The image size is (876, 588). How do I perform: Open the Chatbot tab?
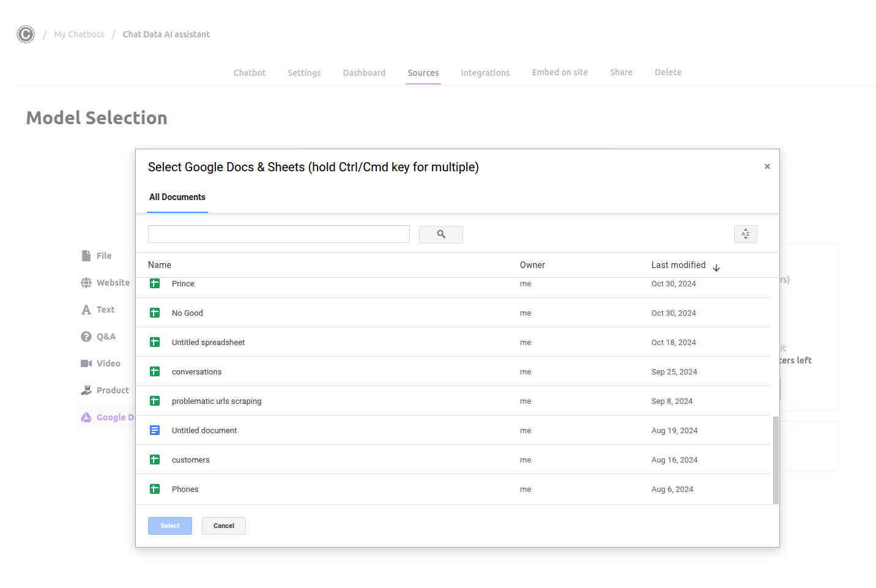[x=250, y=72]
